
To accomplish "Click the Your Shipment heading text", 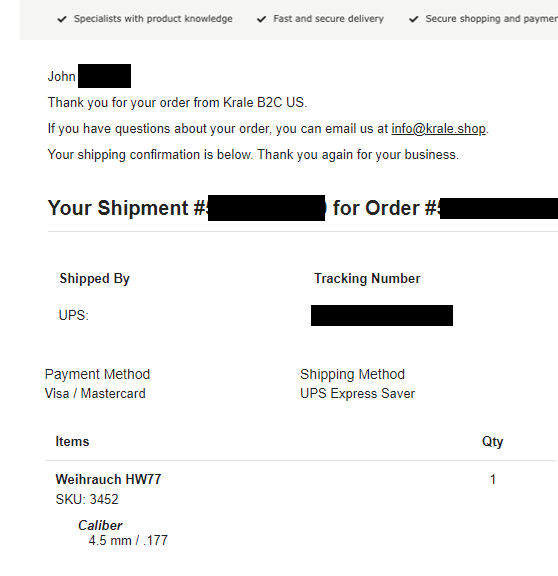I will [x=120, y=208].
